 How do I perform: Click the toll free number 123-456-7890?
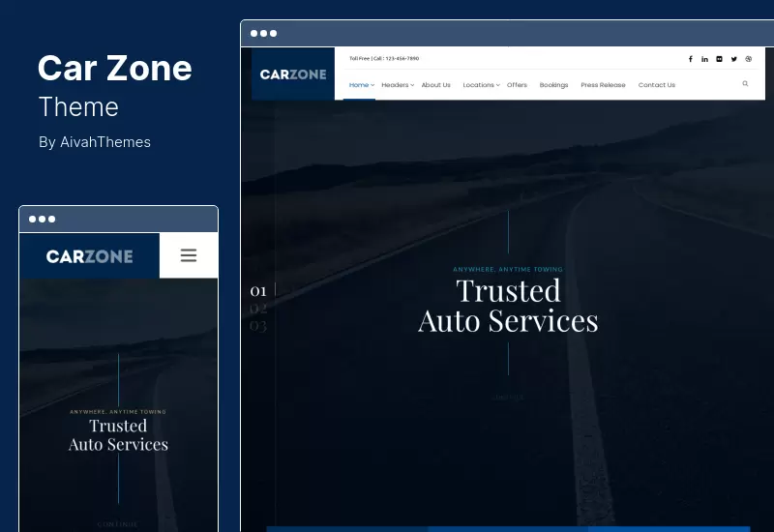tap(402, 58)
